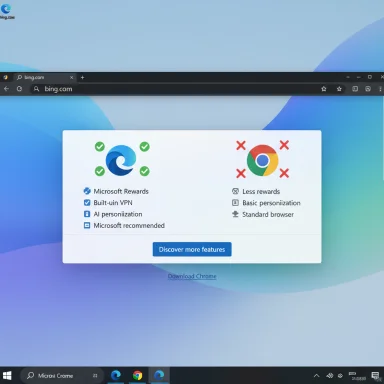Select the Less rewards text

pos(261,192)
